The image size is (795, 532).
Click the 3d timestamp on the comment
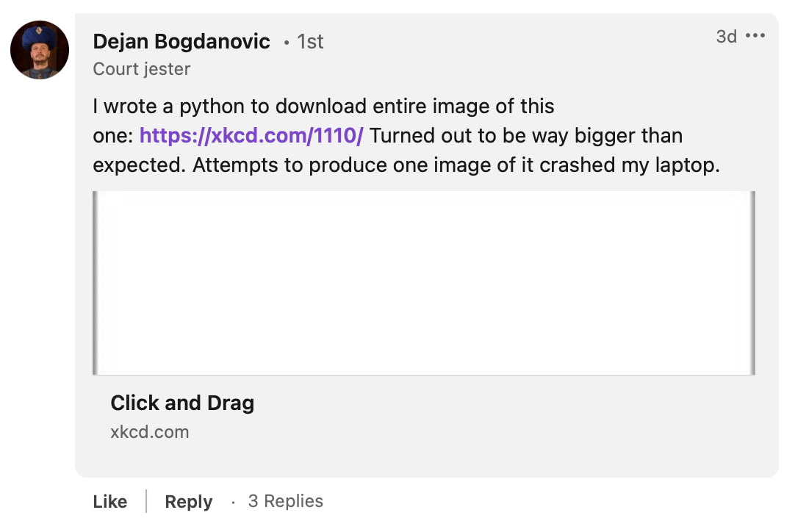tap(724, 36)
